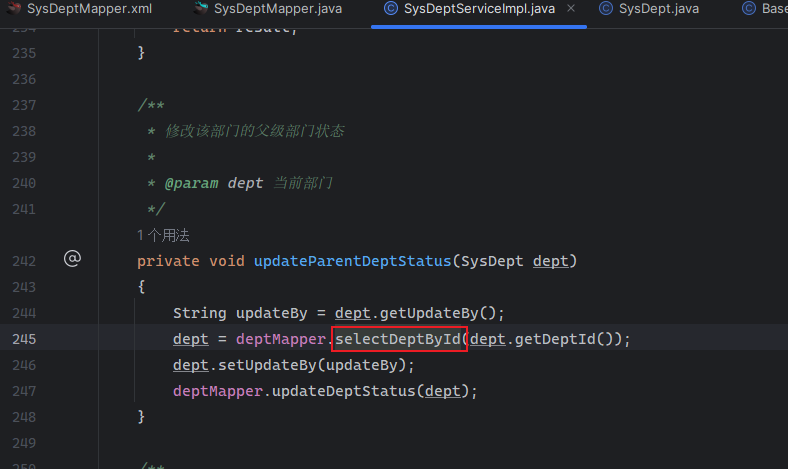Click the SysDeptMapper.xml file icon
This screenshot has height=469, width=788.
pyautogui.click(x=15, y=9)
